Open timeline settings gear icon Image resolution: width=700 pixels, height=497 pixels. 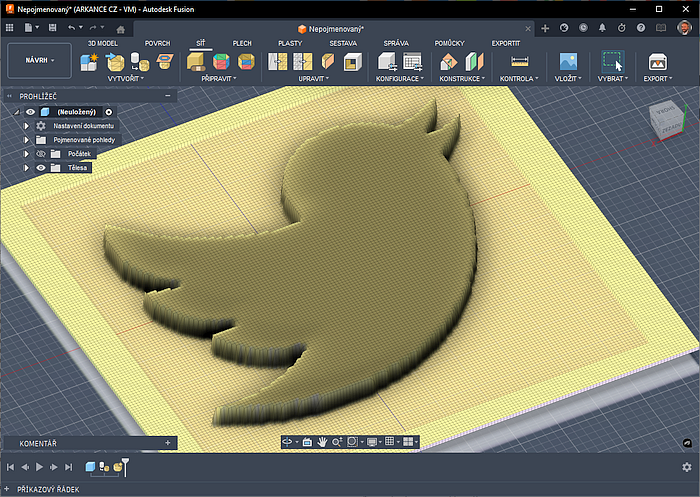click(686, 466)
